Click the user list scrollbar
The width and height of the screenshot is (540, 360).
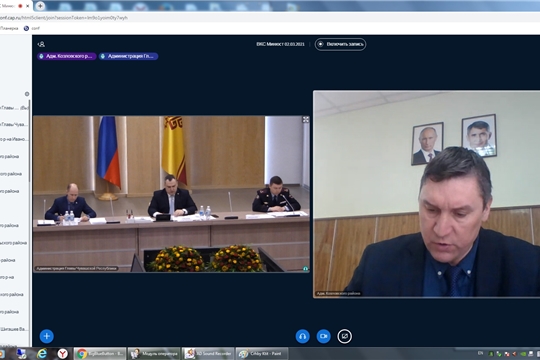(30, 141)
